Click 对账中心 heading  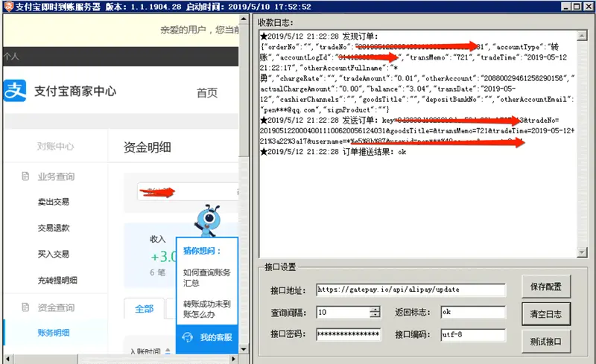tap(55, 147)
